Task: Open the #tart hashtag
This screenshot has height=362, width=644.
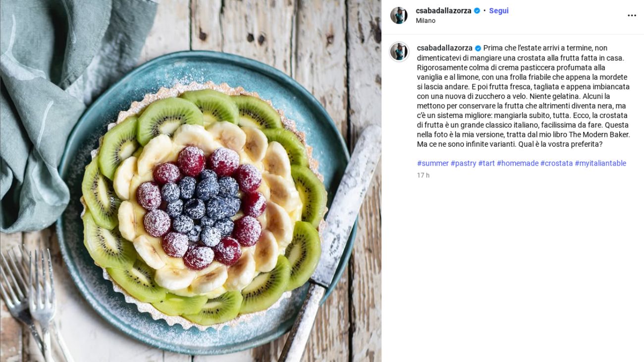Action: pyautogui.click(x=486, y=163)
